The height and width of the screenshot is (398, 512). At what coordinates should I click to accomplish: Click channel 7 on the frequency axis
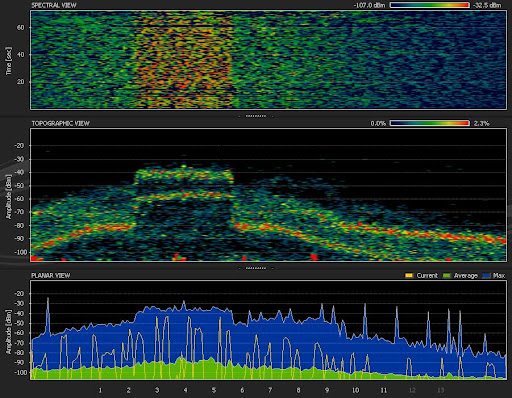coord(270,390)
